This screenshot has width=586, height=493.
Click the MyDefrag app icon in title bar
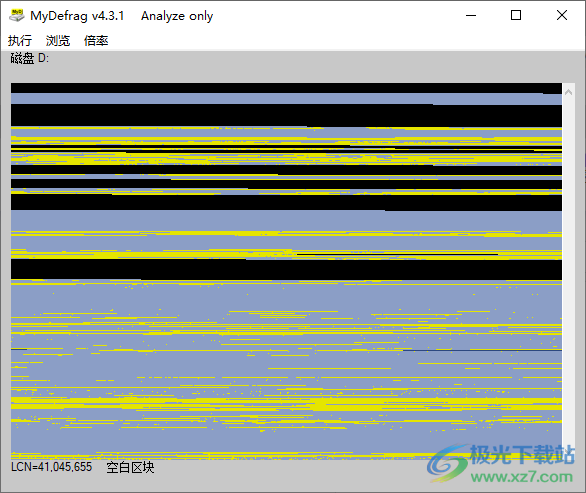pyautogui.click(x=16, y=16)
